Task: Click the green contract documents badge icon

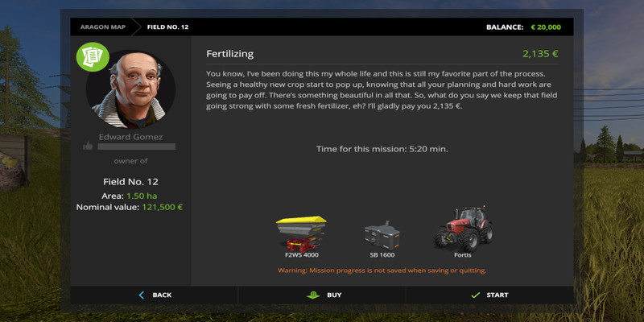Action: (93, 57)
